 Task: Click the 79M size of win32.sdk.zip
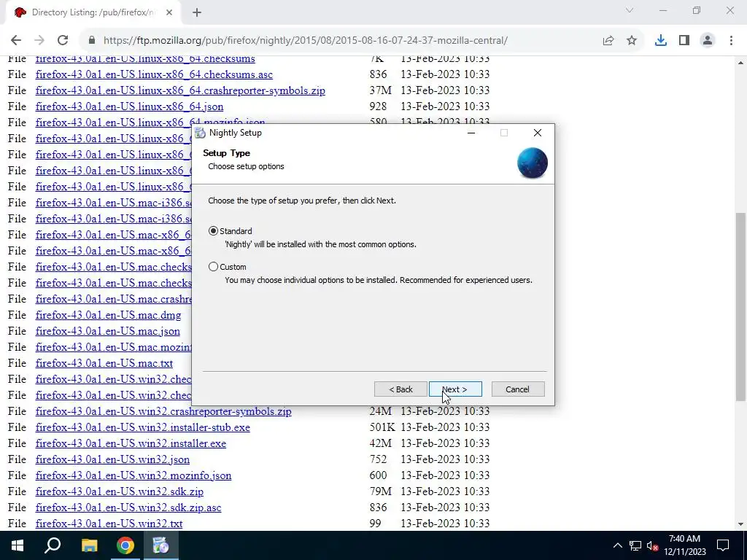click(380, 491)
